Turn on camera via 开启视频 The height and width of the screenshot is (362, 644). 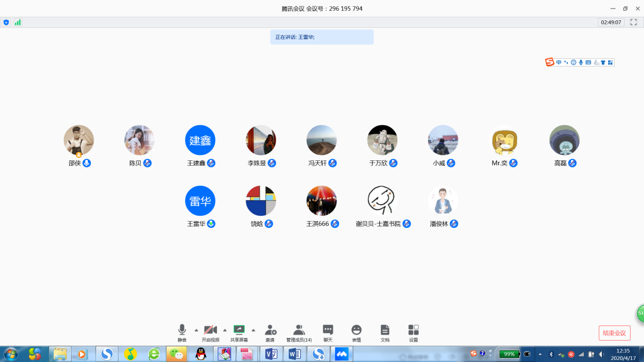click(x=210, y=333)
